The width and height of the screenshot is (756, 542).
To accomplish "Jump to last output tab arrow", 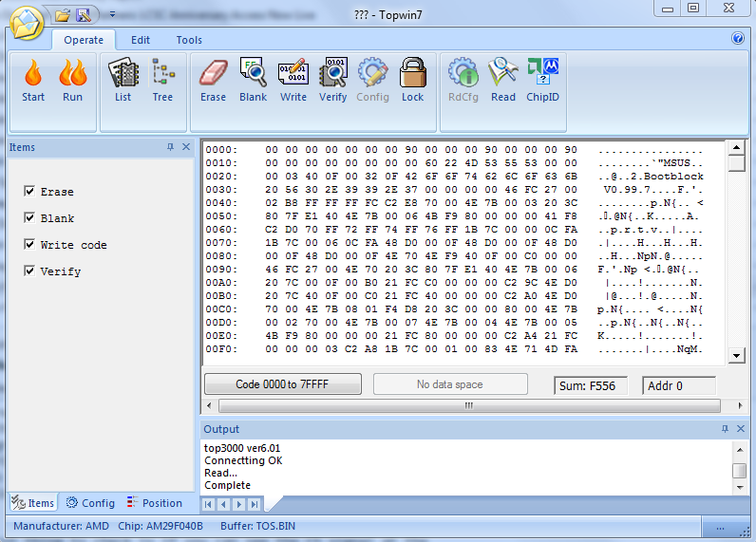I will (x=255, y=504).
